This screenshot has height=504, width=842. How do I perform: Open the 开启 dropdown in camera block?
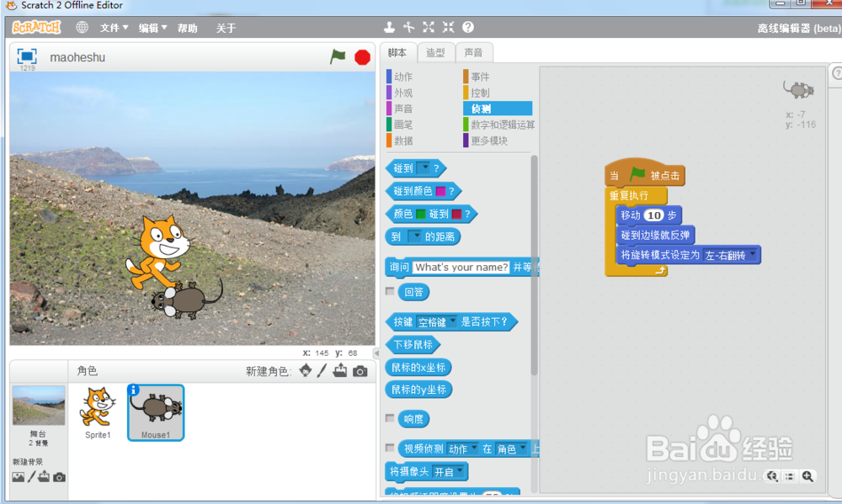tap(449, 472)
